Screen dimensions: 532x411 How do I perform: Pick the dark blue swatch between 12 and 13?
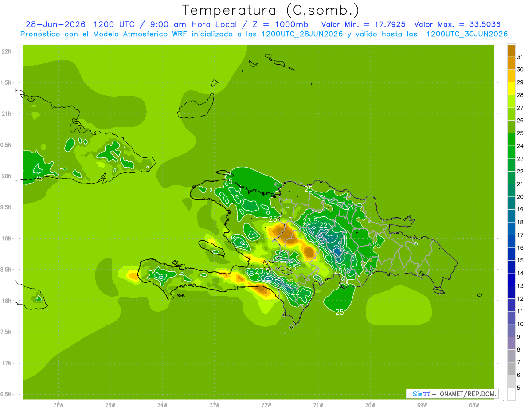click(x=511, y=292)
